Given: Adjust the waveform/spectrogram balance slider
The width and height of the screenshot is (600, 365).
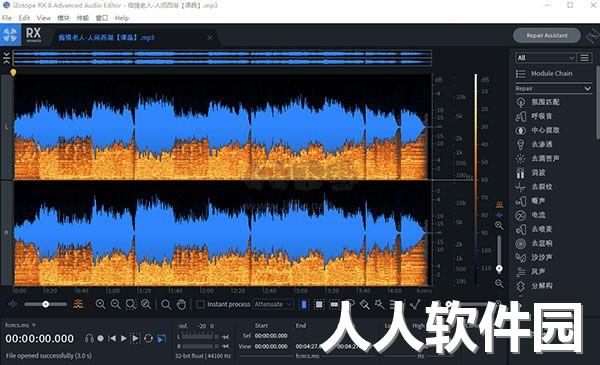Looking at the screenshot, I should 45,304.
